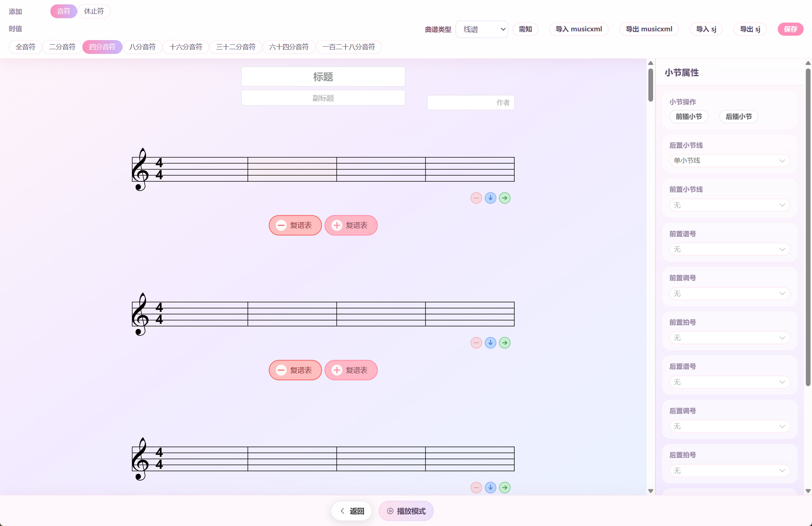812x526 pixels.
Task: Click the 4/4 time signature on second staff
Action: (x=159, y=314)
